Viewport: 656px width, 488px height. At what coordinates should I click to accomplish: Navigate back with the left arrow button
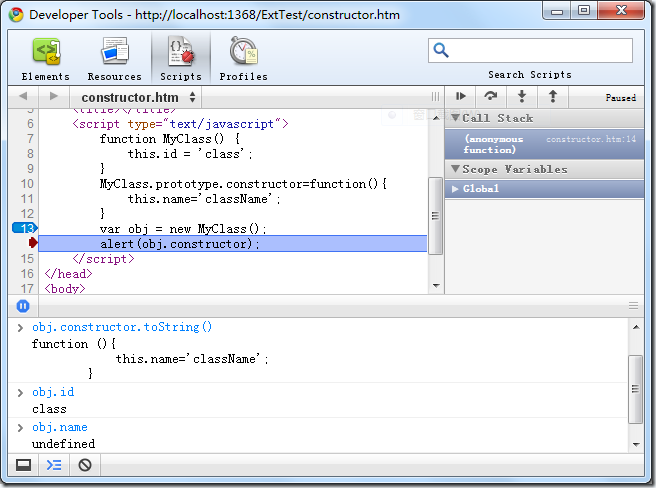(22, 97)
